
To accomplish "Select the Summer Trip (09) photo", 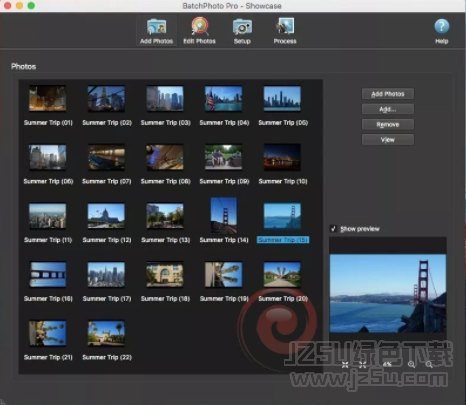I will pyautogui.click(x=223, y=157).
